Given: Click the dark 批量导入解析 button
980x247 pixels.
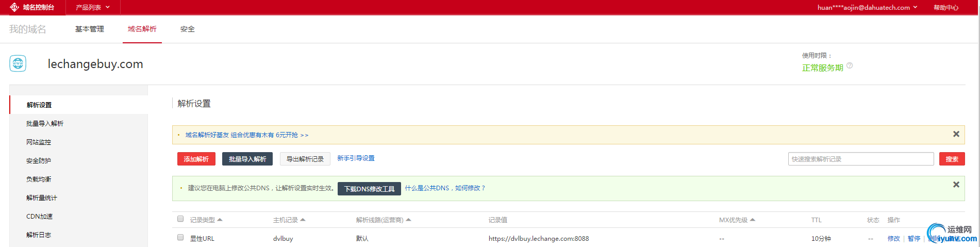Looking at the screenshot, I should [x=247, y=159].
